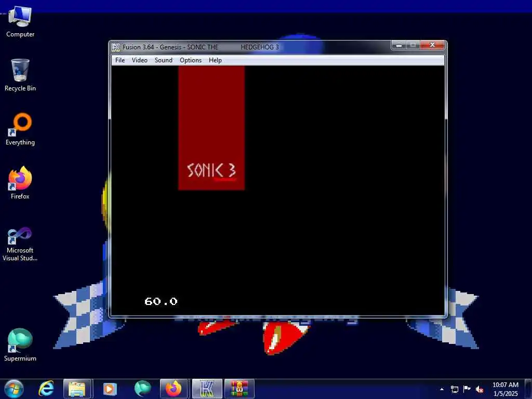Click the network status tray icon
This screenshot has width=532, height=399.
pyautogui.click(x=454, y=389)
